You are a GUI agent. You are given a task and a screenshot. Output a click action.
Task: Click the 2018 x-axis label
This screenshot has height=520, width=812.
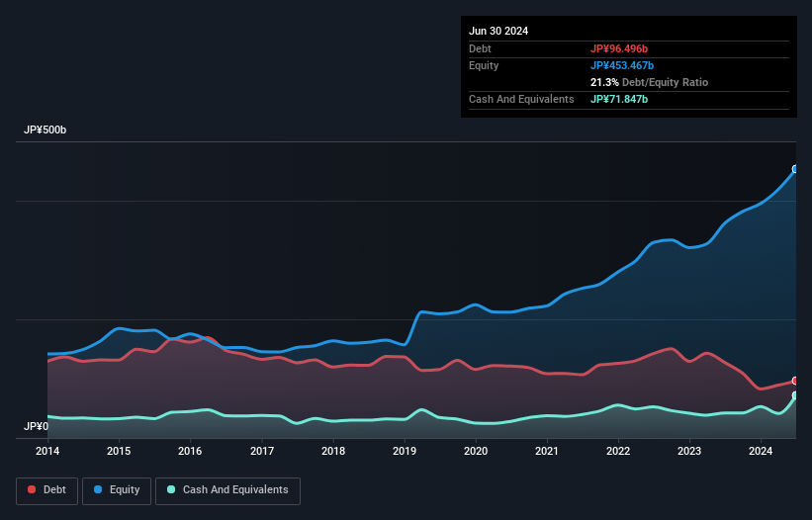[333, 451]
